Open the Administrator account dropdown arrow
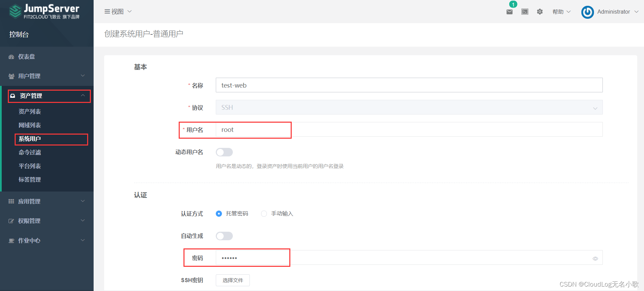644x291 pixels. [x=637, y=12]
